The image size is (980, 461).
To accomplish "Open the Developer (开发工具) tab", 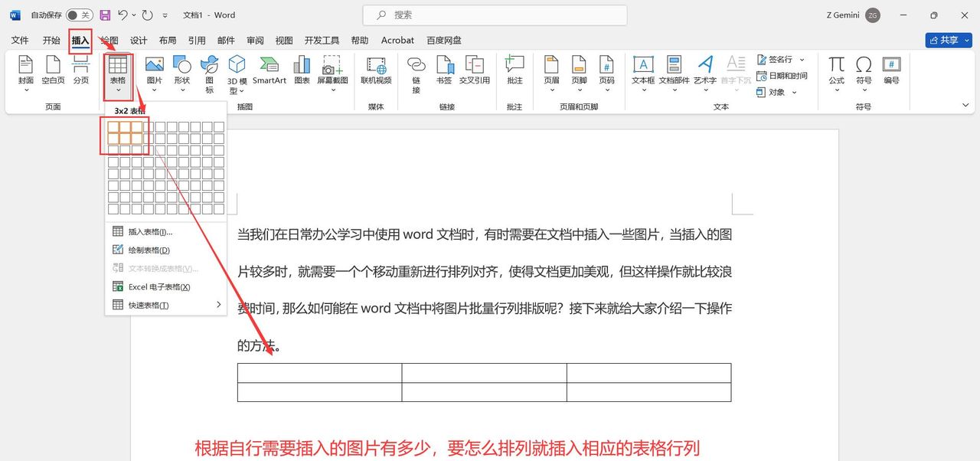I will pos(322,41).
